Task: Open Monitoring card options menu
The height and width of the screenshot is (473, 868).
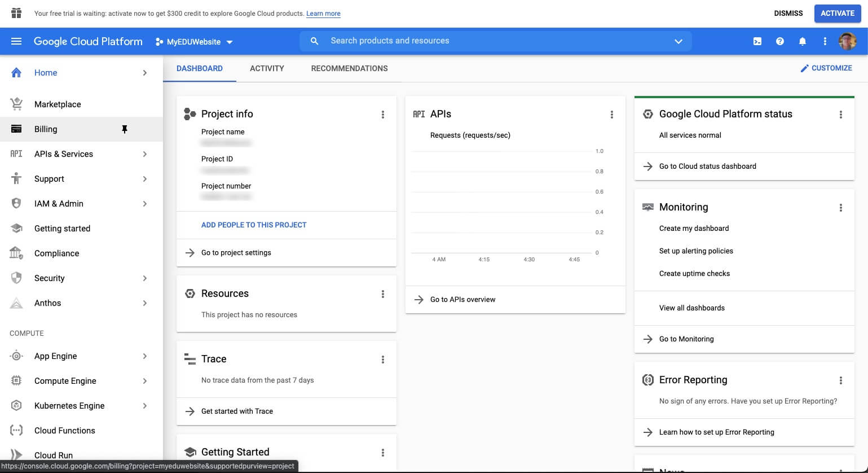Action: [841, 208]
